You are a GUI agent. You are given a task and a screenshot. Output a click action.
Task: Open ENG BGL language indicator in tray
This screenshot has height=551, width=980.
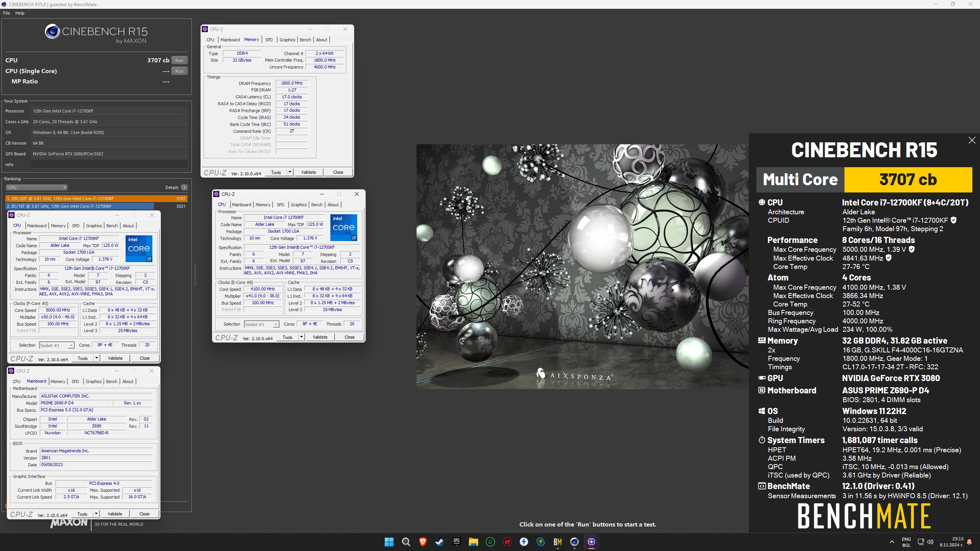click(906, 542)
